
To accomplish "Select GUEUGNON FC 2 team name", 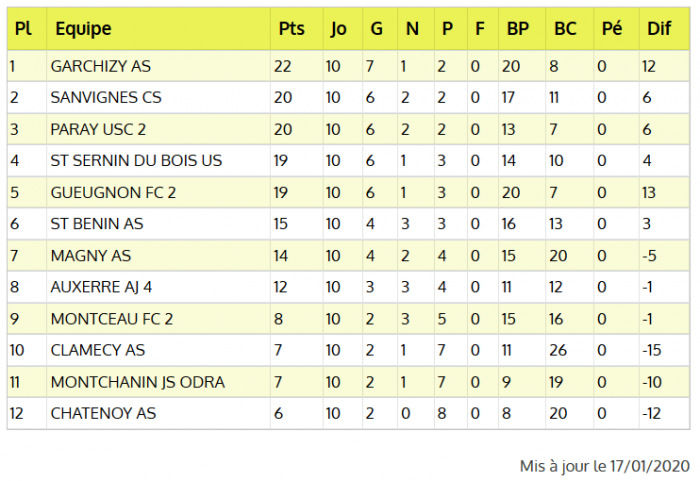I will (113, 193).
